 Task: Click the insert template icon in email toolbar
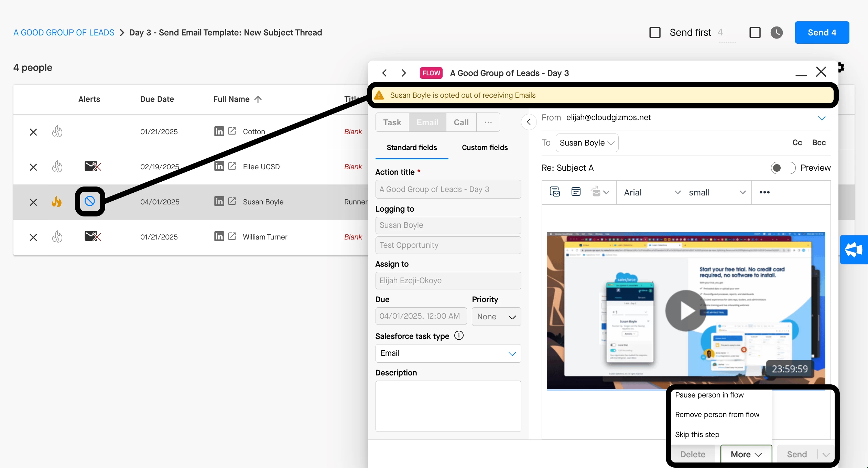point(555,192)
